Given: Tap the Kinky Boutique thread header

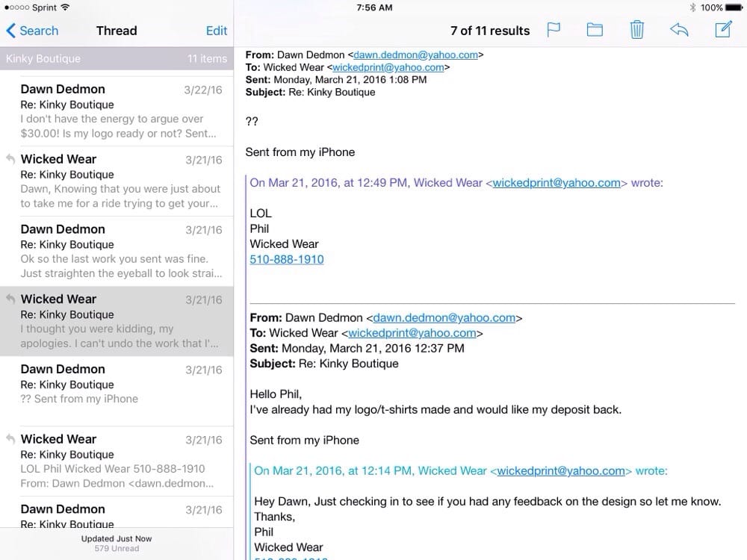Looking at the screenshot, I should coord(117,58).
